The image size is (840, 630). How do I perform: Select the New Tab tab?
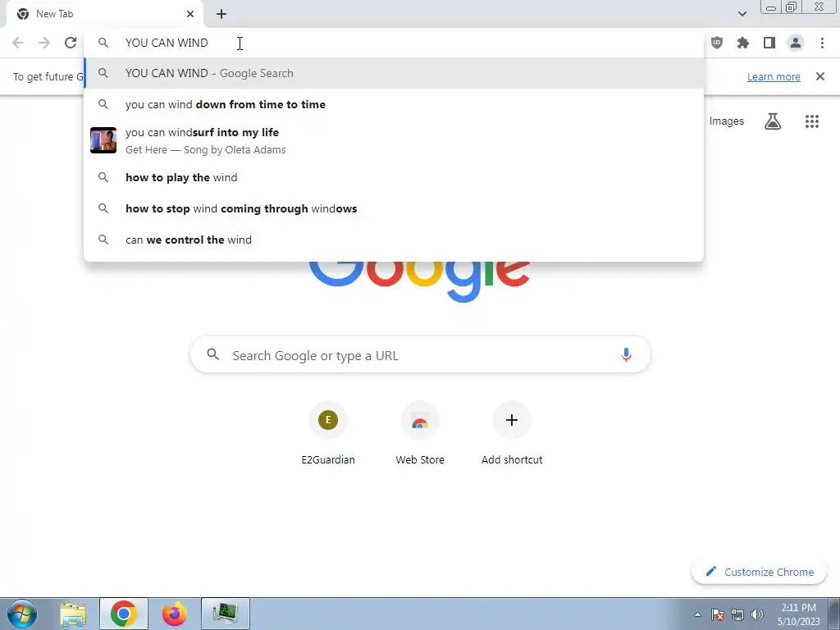pyautogui.click(x=104, y=14)
